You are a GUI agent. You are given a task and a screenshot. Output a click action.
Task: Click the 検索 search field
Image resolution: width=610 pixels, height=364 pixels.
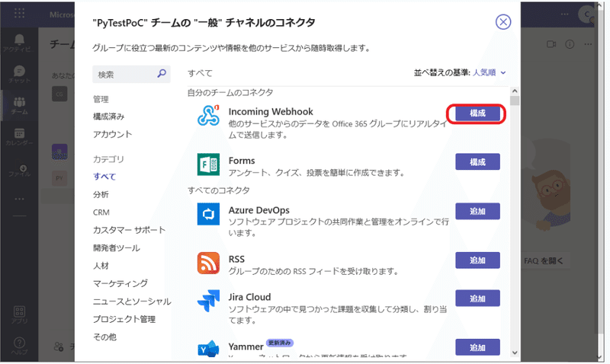[131, 74]
